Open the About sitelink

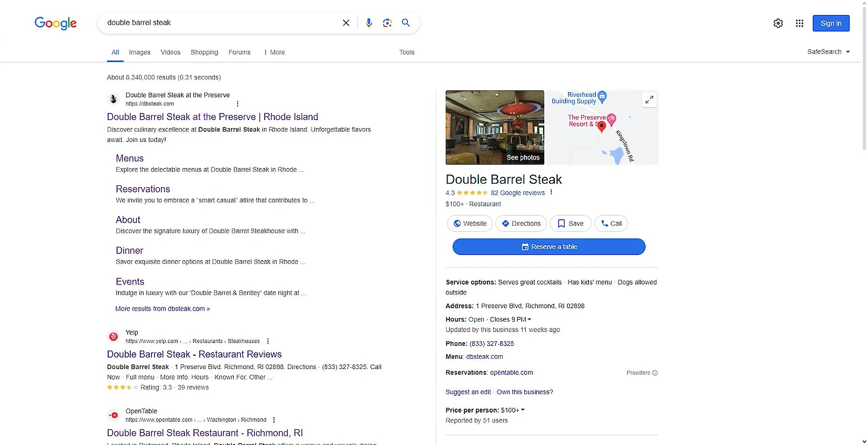(128, 220)
